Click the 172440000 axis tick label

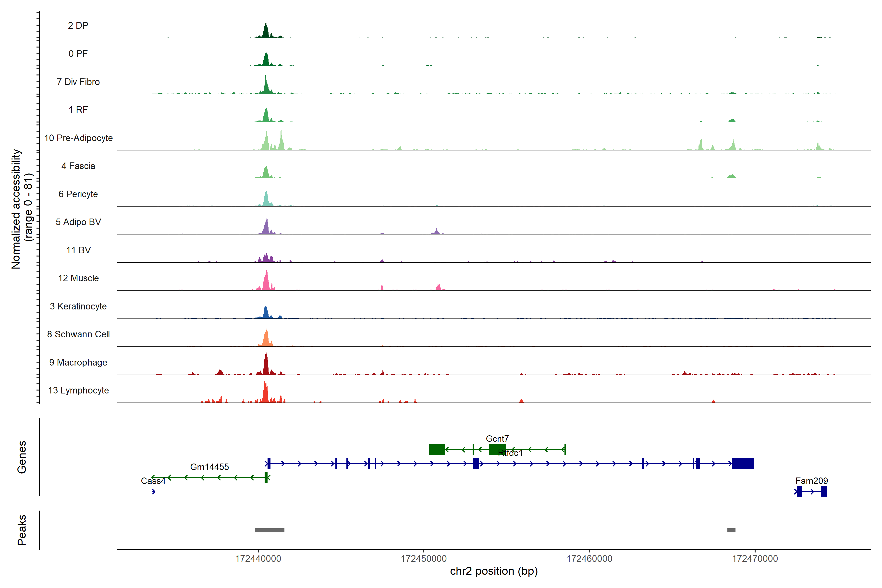click(x=258, y=558)
